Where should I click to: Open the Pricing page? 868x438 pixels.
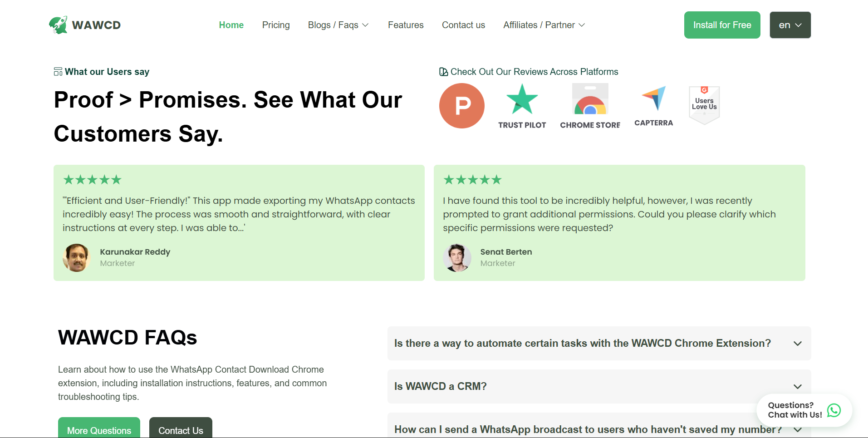(276, 25)
